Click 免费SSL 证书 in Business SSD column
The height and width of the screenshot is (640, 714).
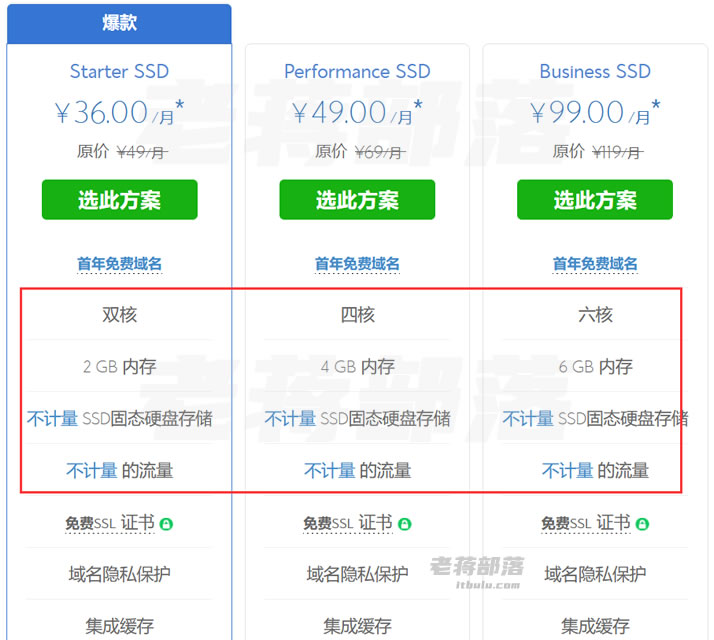click(586, 523)
